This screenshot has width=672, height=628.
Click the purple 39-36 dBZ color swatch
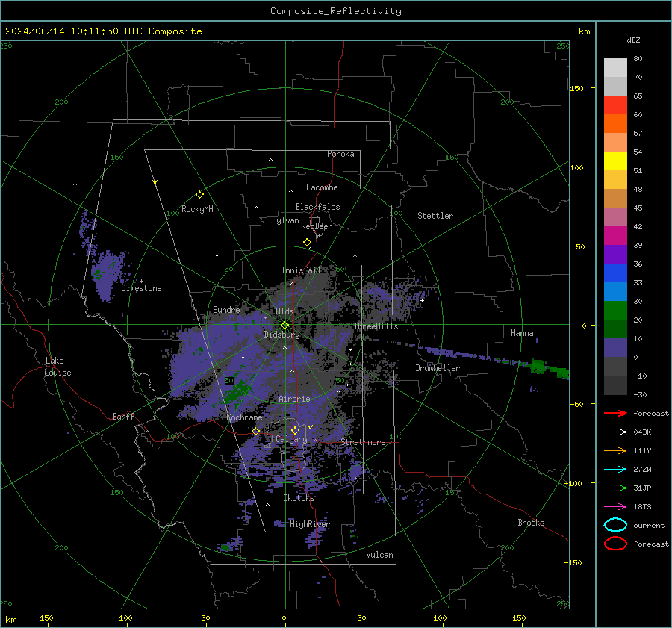pos(615,255)
